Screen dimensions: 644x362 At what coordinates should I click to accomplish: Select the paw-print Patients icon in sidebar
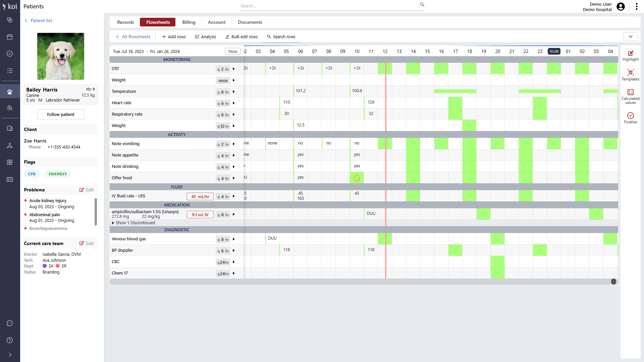click(10, 91)
